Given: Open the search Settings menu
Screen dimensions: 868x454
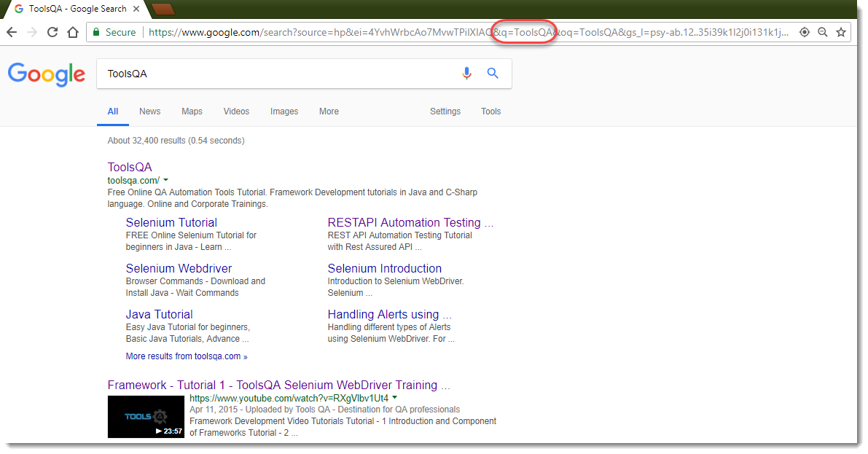Looking at the screenshot, I should tap(445, 111).
